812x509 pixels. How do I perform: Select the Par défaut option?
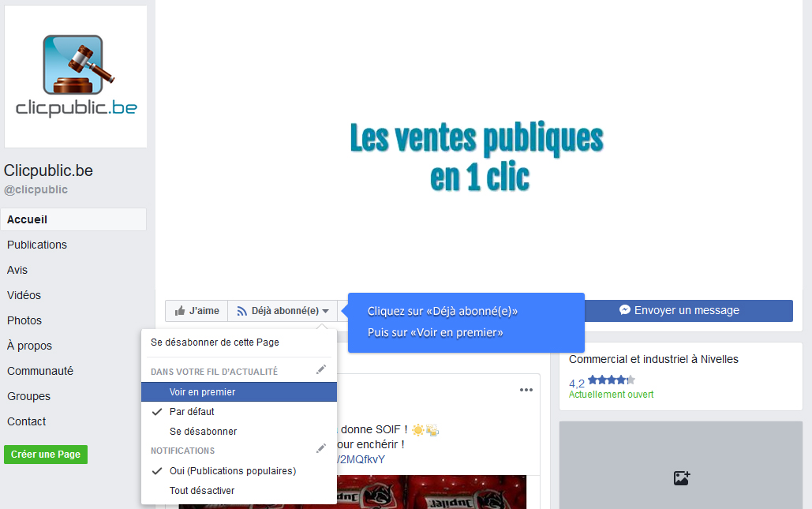tap(190, 411)
